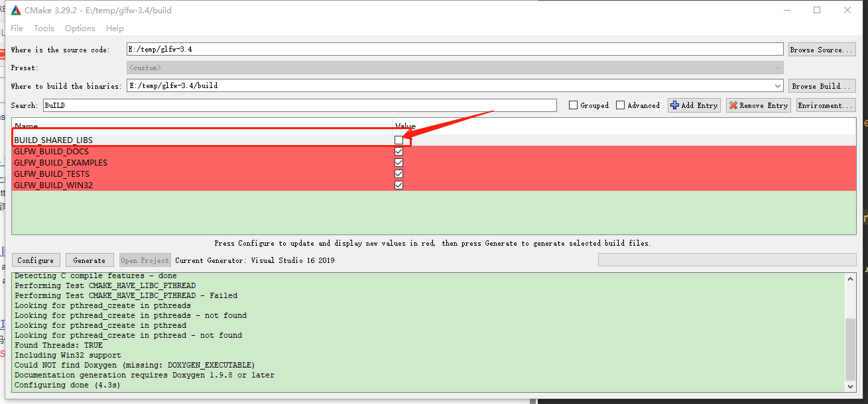Open the Tools menu
Image resolution: width=868 pixels, height=404 pixels.
click(44, 28)
